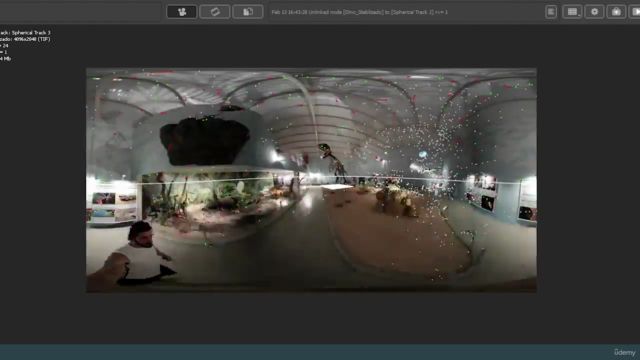The image size is (640, 360).
Task: Click the eraser-shaped second mode button
Action: coord(215,12)
